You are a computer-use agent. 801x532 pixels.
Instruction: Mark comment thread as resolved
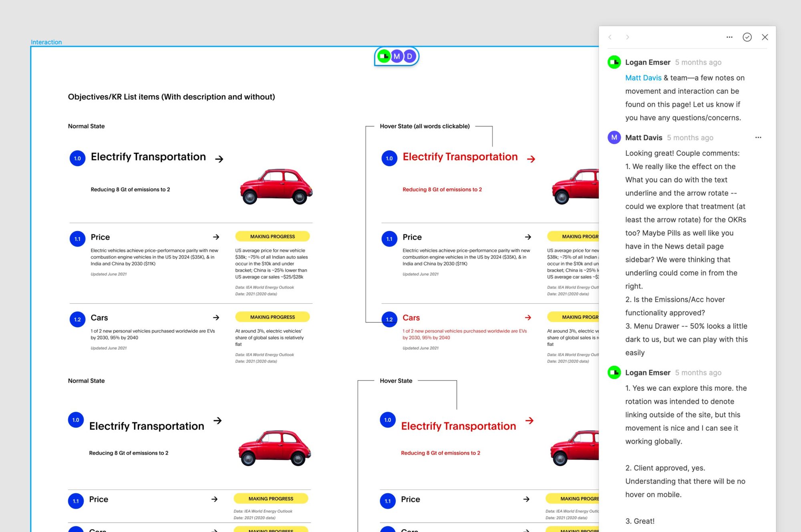coord(747,37)
